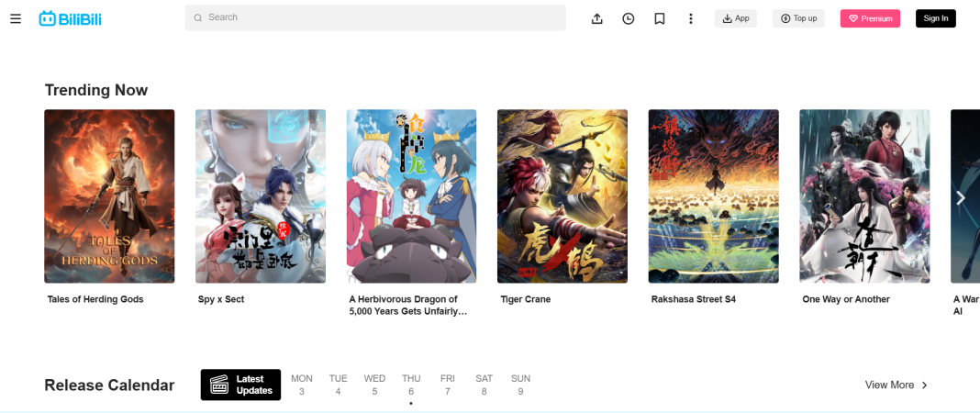
Task: Select the THU 6 calendar tab
Action: (x=411, y=385)
